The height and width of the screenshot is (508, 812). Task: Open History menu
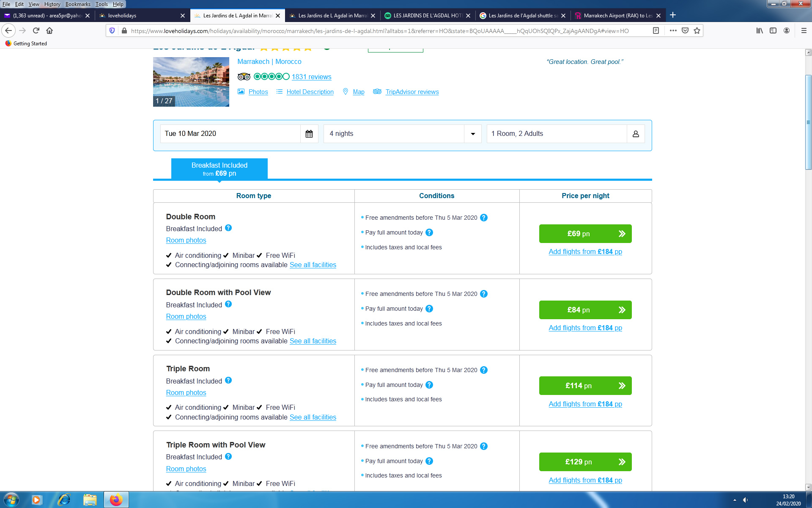point(52,4)
